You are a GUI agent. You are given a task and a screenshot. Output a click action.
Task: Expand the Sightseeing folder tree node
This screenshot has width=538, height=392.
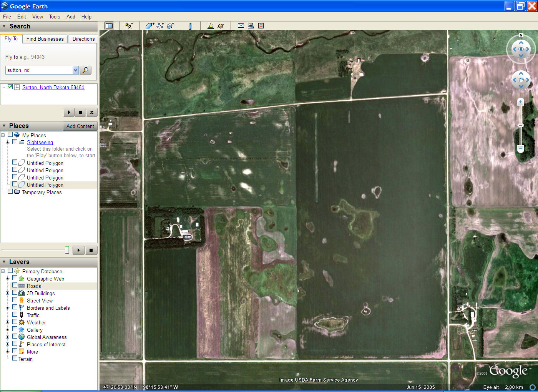[x=7, y=142]
